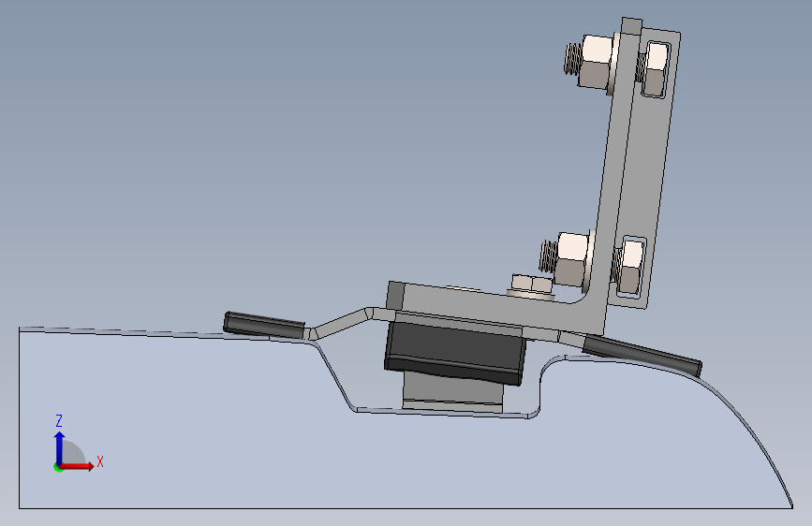Image resolution: width=812 pixels, height=526 pixels.
Task: Select the small hex bolt head on the bracket base
Action: (x=531, y=284)
